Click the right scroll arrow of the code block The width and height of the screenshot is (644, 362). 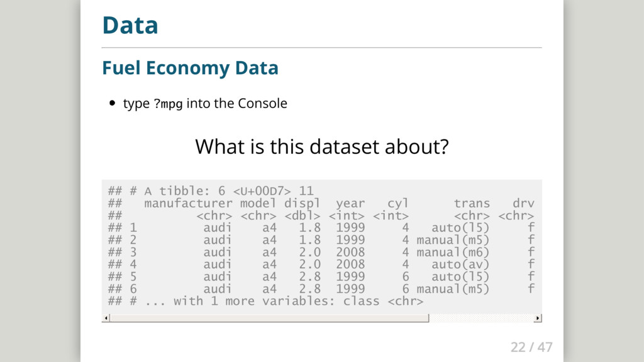pyautogui.click(x=538, y=318)
